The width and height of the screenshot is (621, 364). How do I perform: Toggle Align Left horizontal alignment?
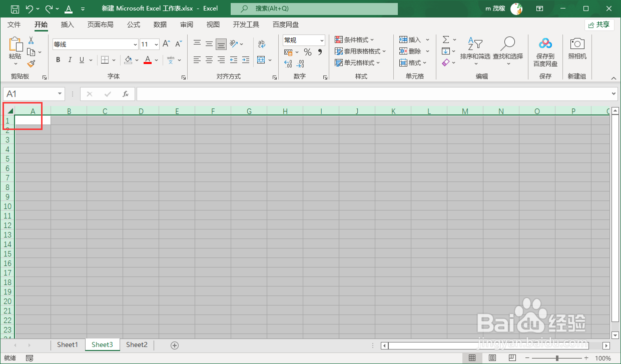[x=197, y=60]
